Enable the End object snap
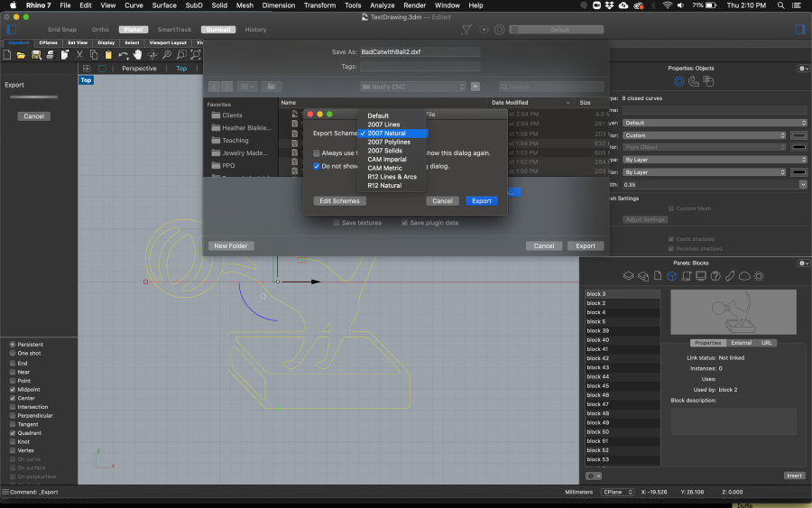812x508 pixels. 13,363
